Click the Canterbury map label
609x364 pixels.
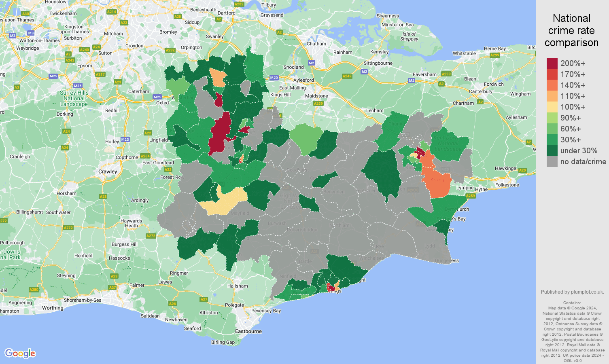pos(481,91)
